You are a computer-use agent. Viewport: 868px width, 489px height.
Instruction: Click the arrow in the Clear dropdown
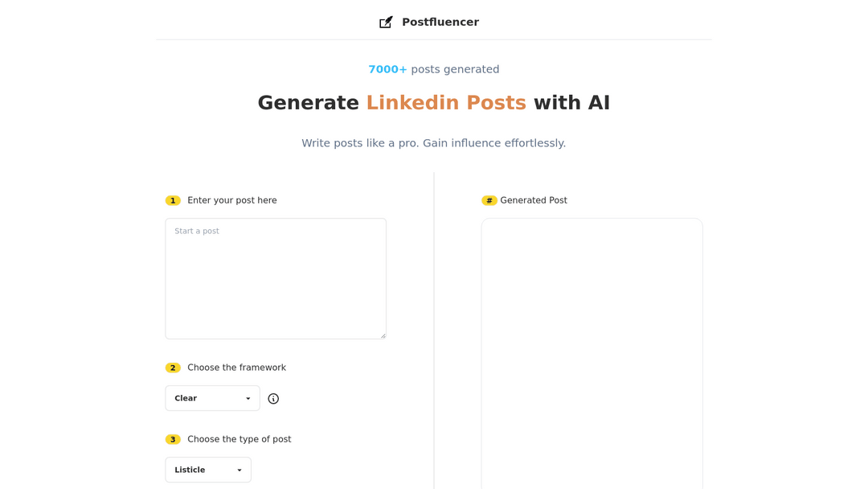248,399
